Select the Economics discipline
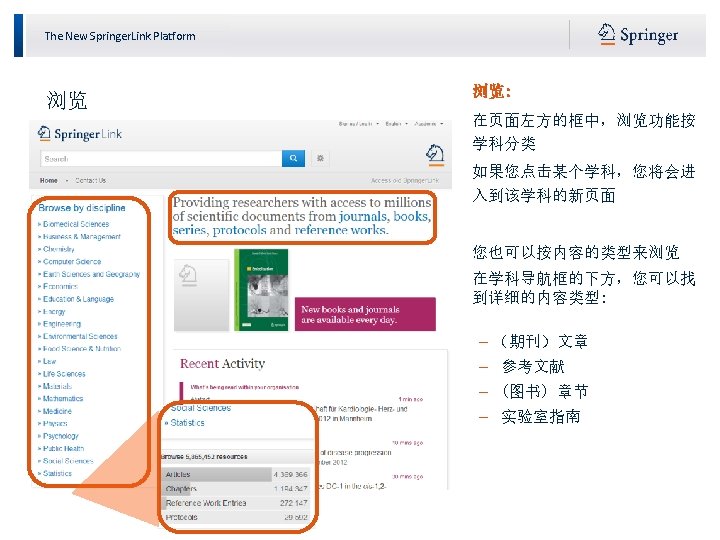Image resolution: width=720 pixels, height=540 pixels. [x=60, y=287]
